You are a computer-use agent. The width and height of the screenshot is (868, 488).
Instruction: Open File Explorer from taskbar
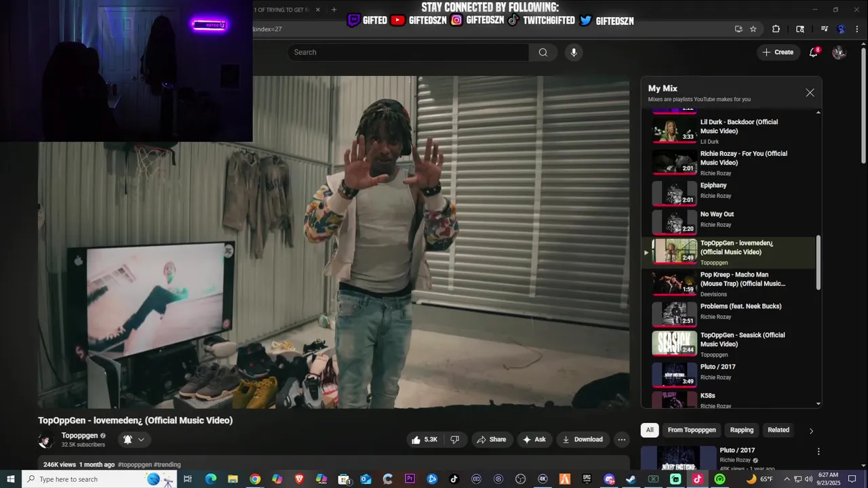233,479
